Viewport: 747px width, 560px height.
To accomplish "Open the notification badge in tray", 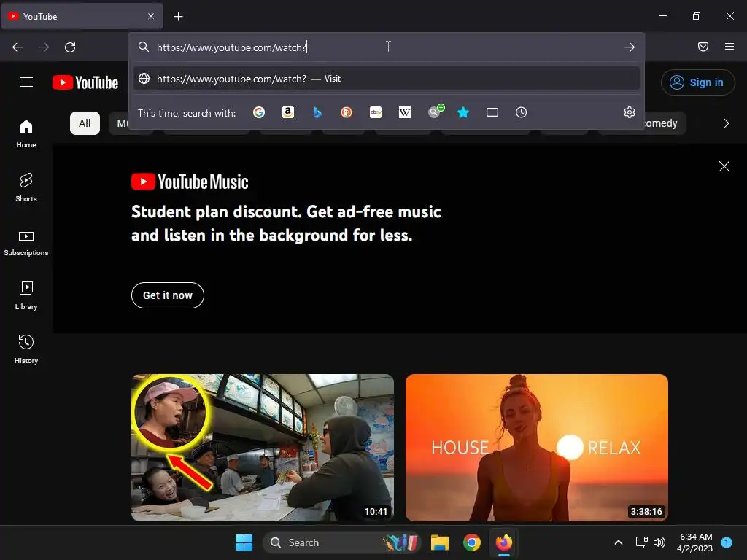I will click(727, 542).
